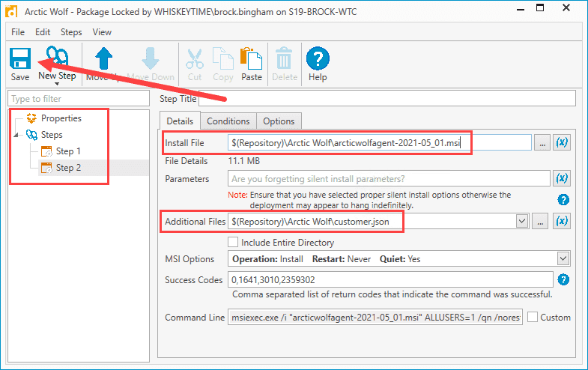This screenshot has height=370, width=588.
Task: Insert variable for Install File
Action: [x=562, y=142]
